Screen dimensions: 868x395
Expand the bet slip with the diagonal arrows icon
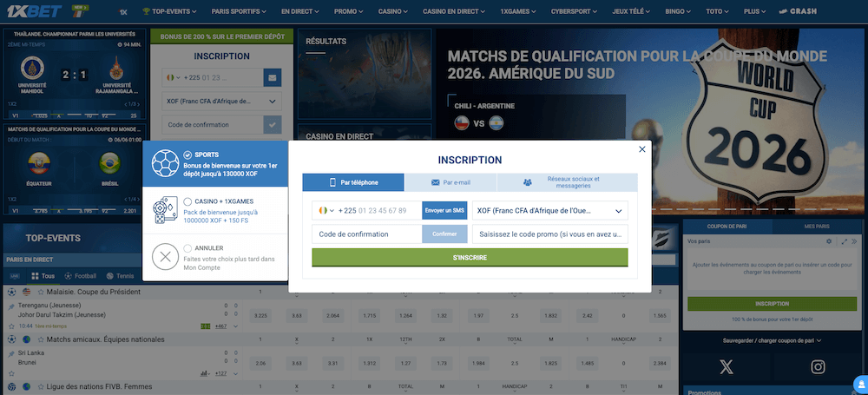845,241
